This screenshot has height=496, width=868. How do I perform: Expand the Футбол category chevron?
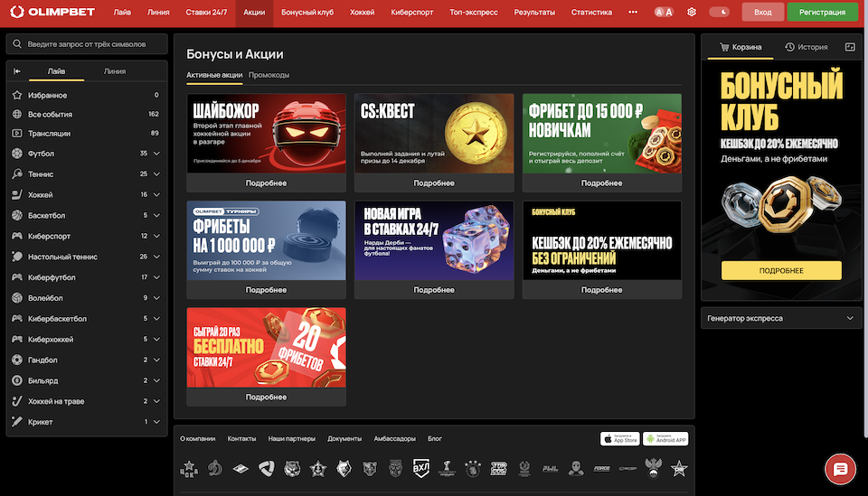point(157,154)
